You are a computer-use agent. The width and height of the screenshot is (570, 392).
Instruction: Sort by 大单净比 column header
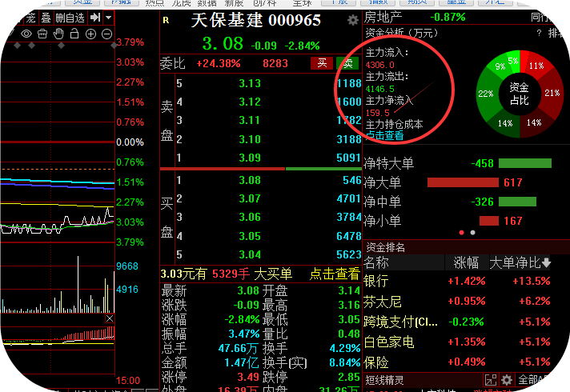click(x=520, y=262)
